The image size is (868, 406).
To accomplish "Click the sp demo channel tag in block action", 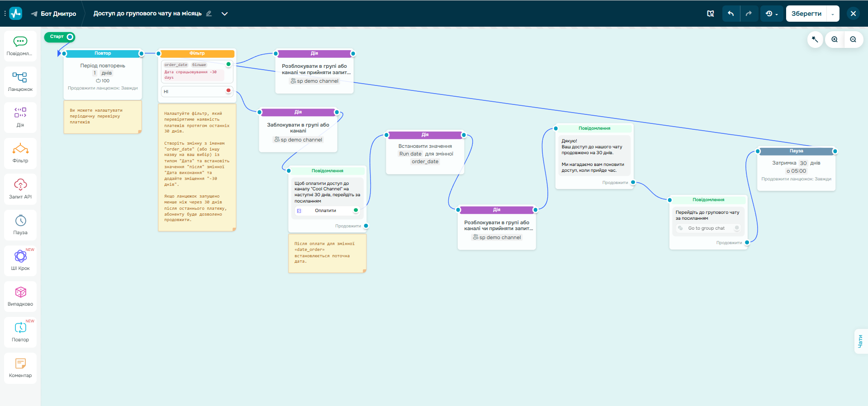I will [298, 140].
